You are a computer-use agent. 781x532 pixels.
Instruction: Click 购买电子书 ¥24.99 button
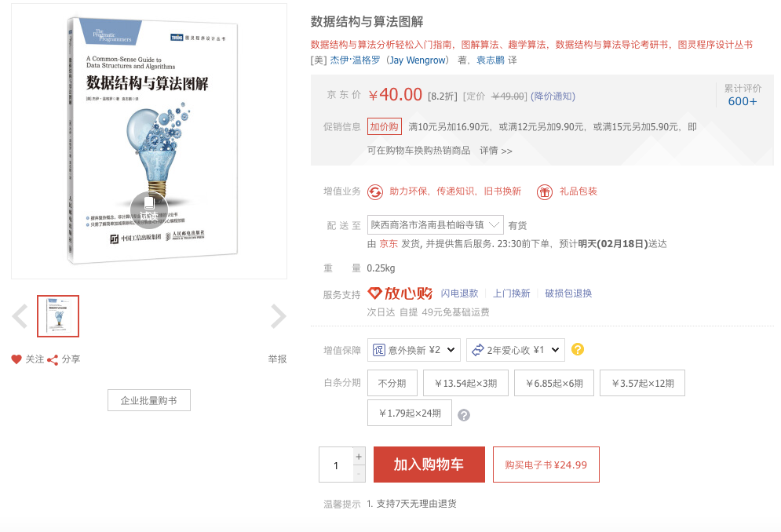click(546, 465)
